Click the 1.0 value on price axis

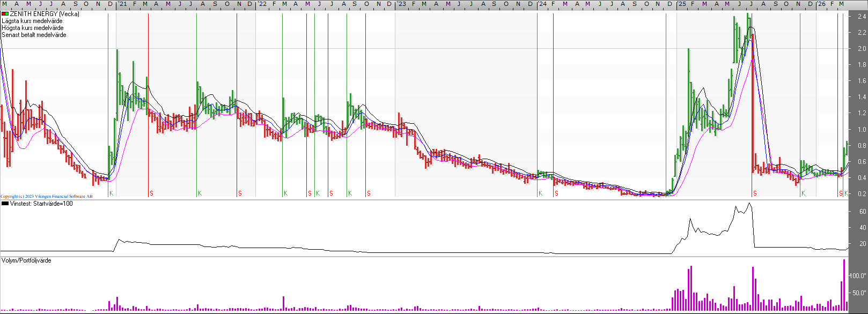click(862, 129)
